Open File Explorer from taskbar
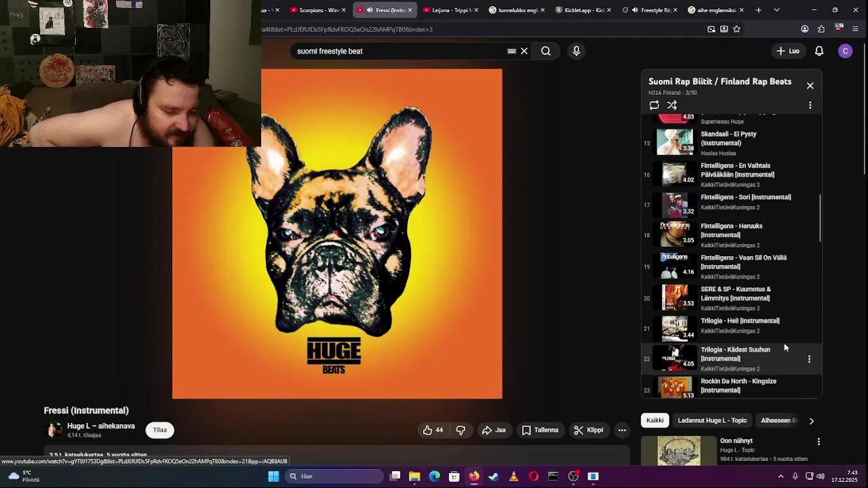 click(x=414, y=476)
